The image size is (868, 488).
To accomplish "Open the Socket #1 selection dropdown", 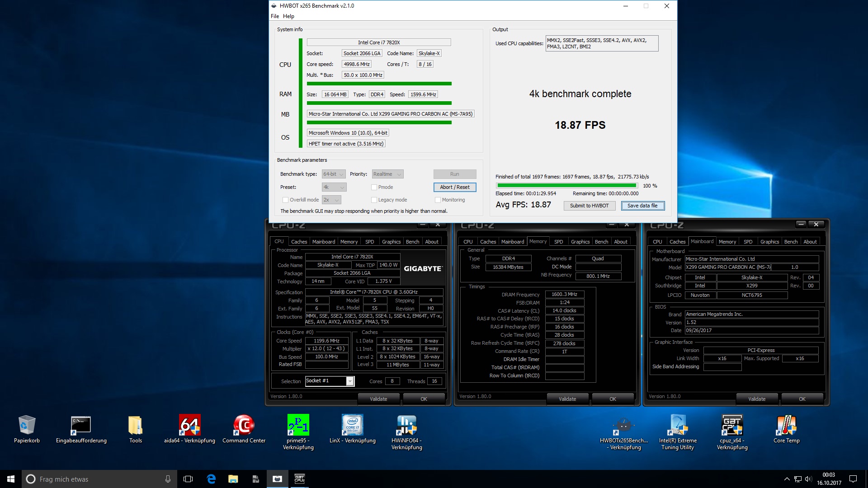I will (330, 381).
